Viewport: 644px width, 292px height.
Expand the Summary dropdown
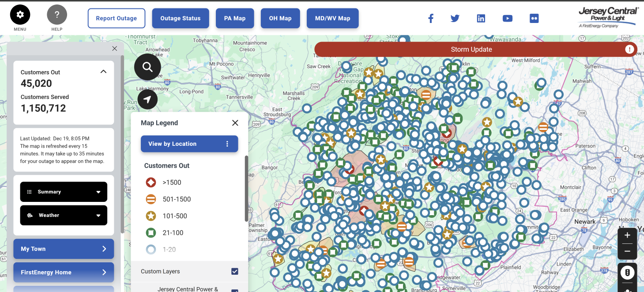click(x=64, y=192)
